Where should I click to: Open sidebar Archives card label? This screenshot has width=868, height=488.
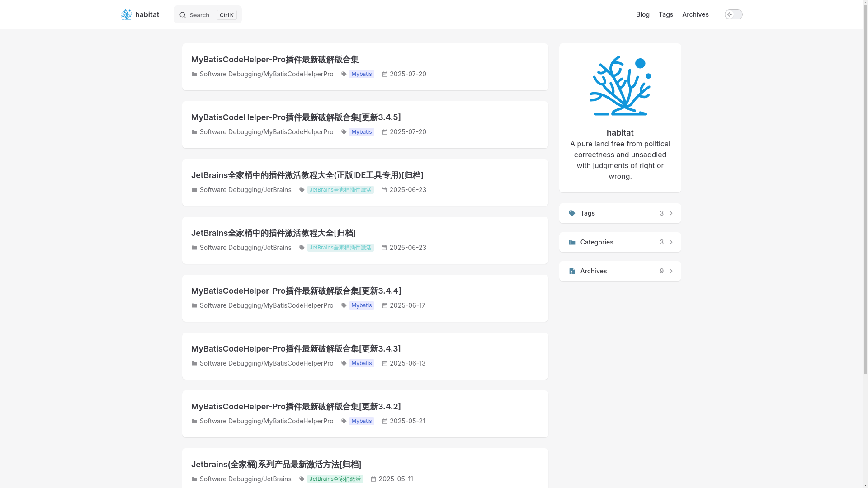594,271
